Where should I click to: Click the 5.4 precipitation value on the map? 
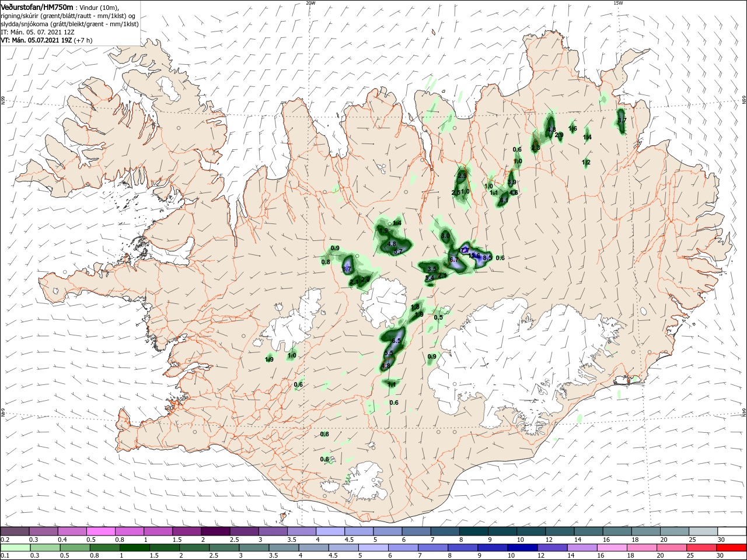pyautogui.click(x=430, y=278)
